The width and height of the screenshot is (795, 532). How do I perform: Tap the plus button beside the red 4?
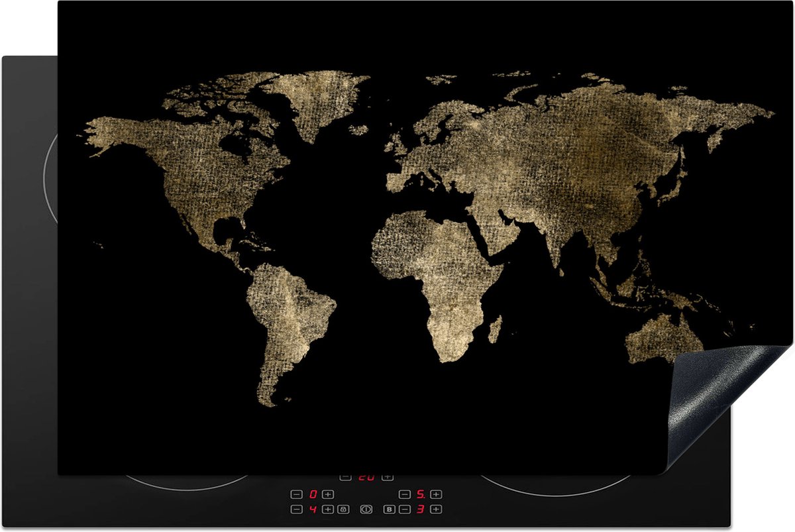[328, 509]
